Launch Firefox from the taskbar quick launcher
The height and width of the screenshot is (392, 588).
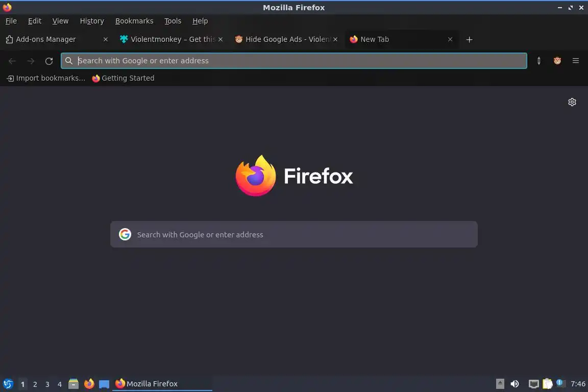(89, 384)
